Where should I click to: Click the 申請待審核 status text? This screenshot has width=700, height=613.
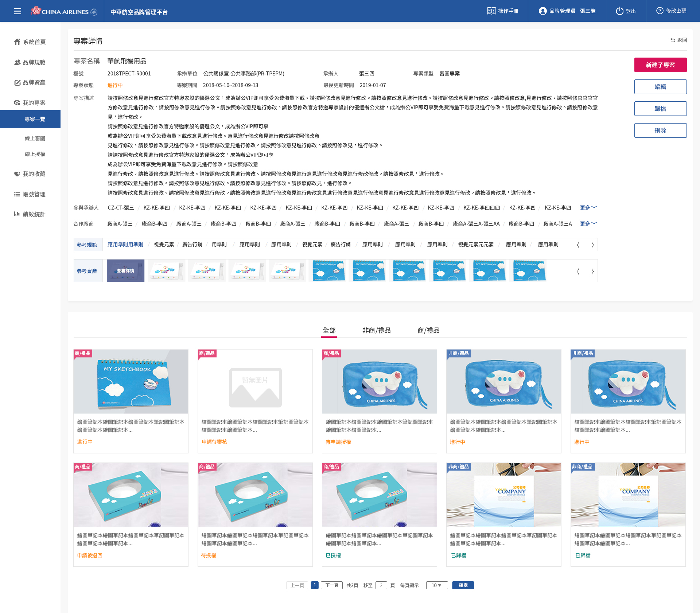coord(214,442)
